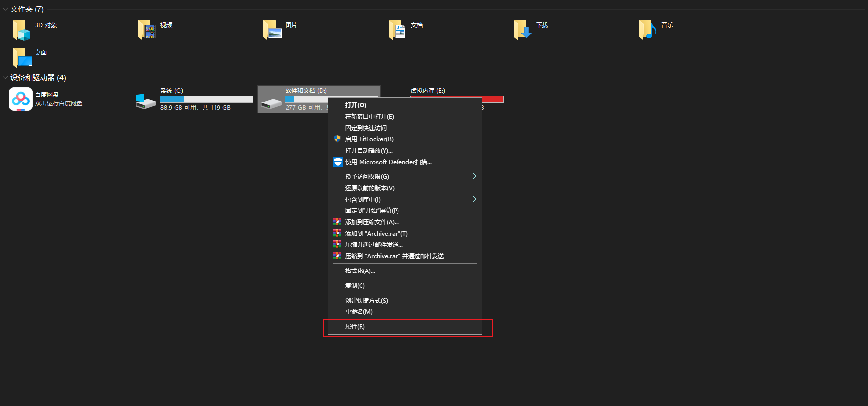Collapse the 文件夹 (7) group
This screenshot has height=406, width=868.
point(5,9)
